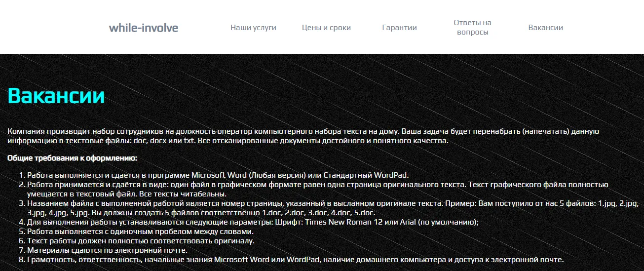Screen dimensions: 644x271
Task: Open Цены и сроки menu item
Action: (x=326, y=28)
